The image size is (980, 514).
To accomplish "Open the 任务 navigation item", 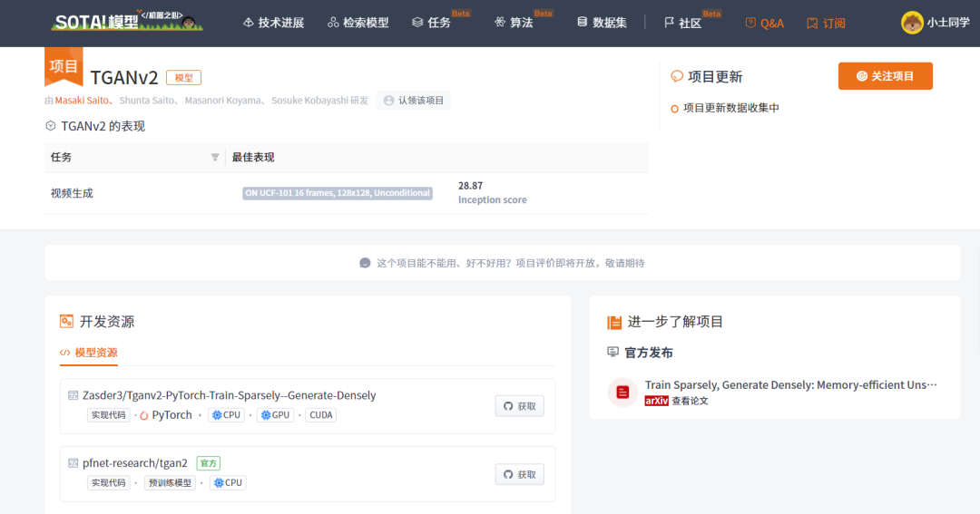I will click(x=432, y=23).
